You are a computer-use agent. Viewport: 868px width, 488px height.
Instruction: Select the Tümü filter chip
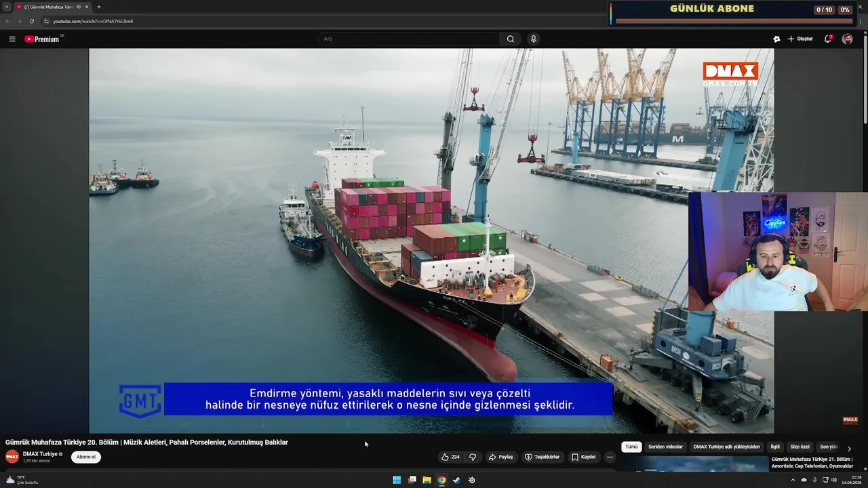click(632, 447)
